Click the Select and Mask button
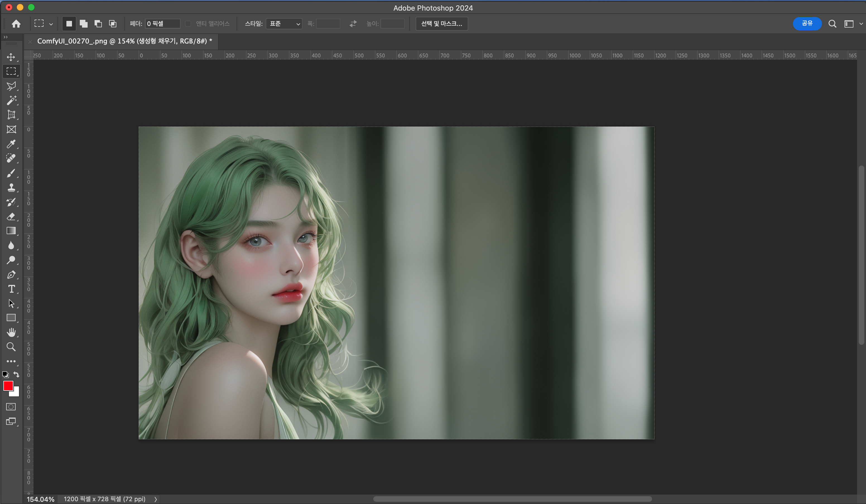The width and height of the screenshot is (866, 504). click(x=442, y=23)
